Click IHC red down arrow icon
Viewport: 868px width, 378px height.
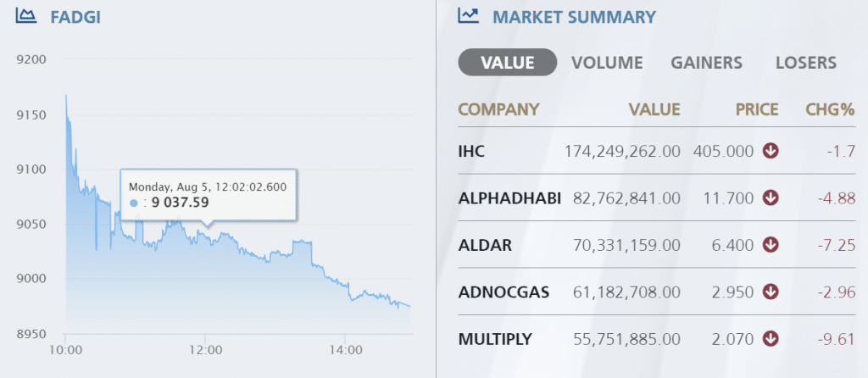pyautogui.click(x=771, y=151)
